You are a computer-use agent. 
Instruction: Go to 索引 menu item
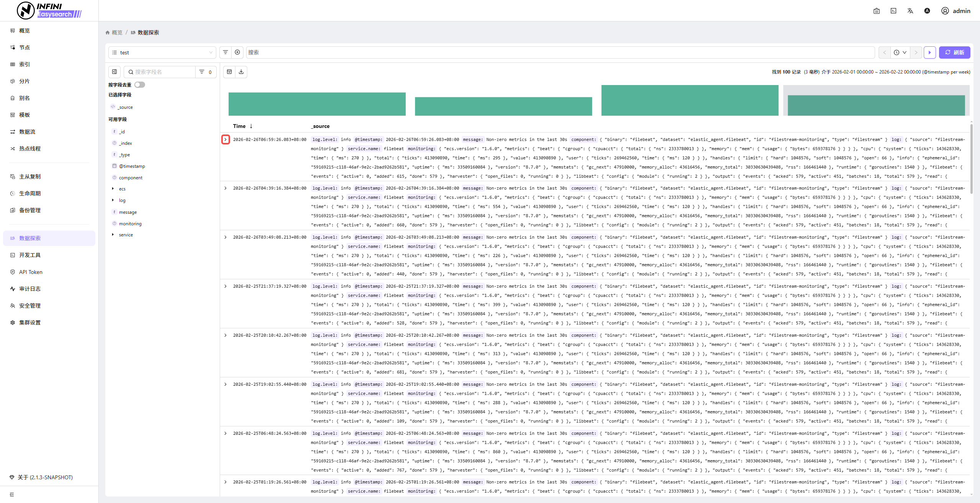24,64
